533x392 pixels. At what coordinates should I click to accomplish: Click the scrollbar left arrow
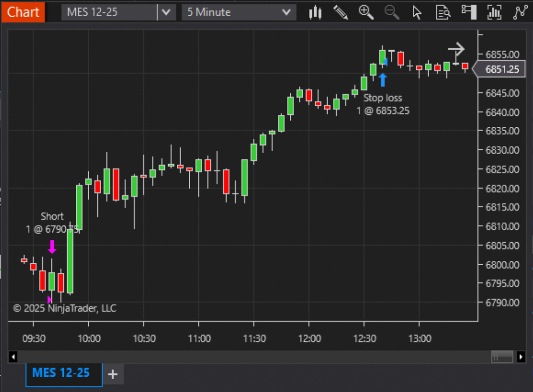(x=13, y=357)
